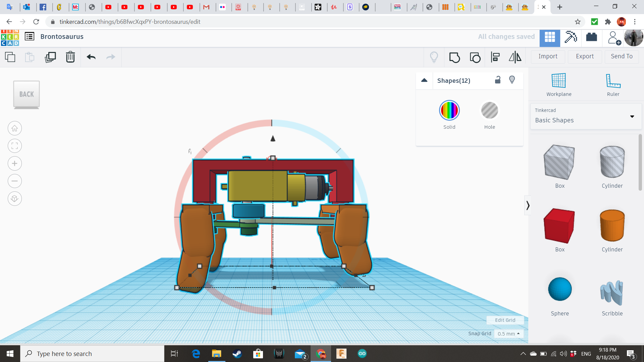Viewport: 644px width, 362px height.
Task: Collapse the Shapes(12) panel
Action: tap(424, 80)
